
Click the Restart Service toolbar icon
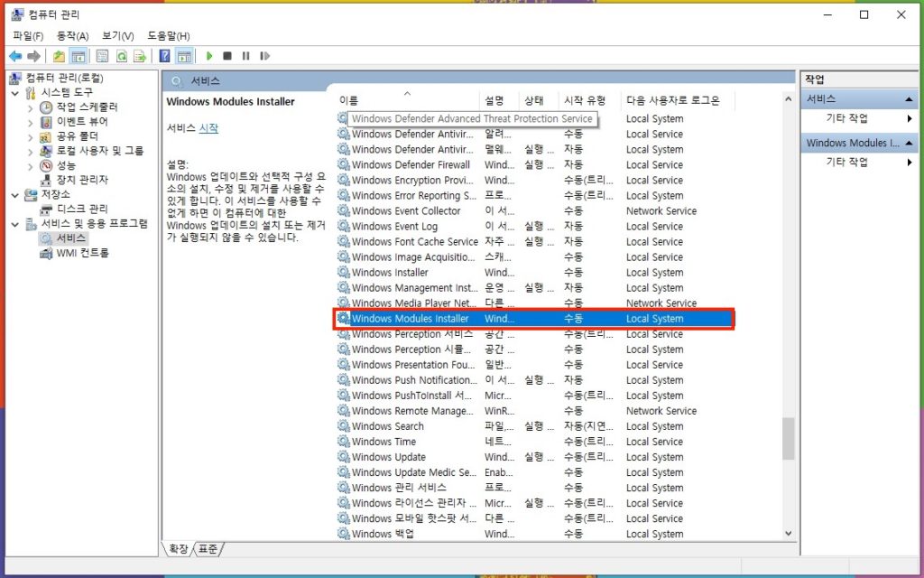click(x=265, y=56)
